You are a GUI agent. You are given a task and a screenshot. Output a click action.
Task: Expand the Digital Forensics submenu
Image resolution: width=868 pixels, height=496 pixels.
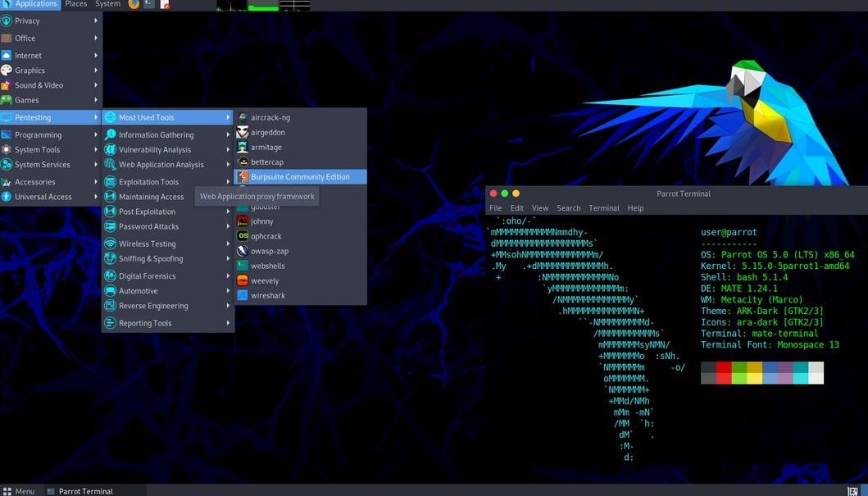[x=168, y=275]
